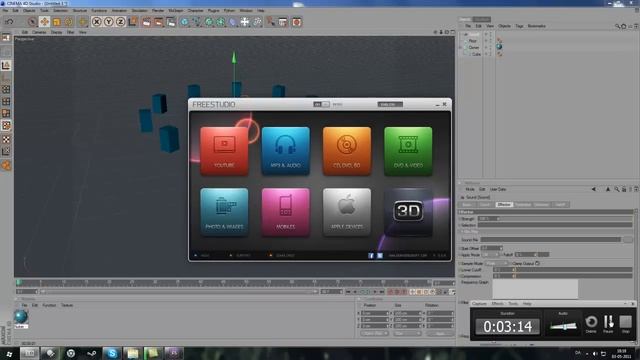This screenshot has width=640, height=360.
Task: Open the Render Settings icon
Action: (171, 22)
